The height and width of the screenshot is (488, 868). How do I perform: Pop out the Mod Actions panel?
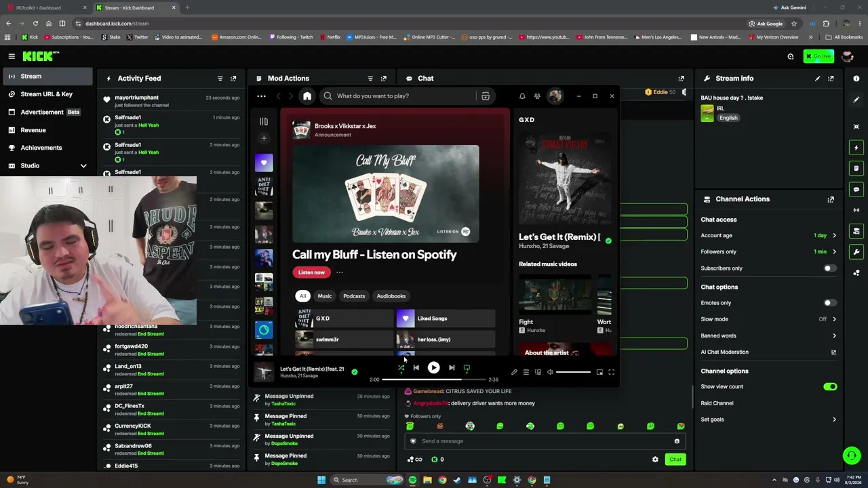tap(384, 79)
